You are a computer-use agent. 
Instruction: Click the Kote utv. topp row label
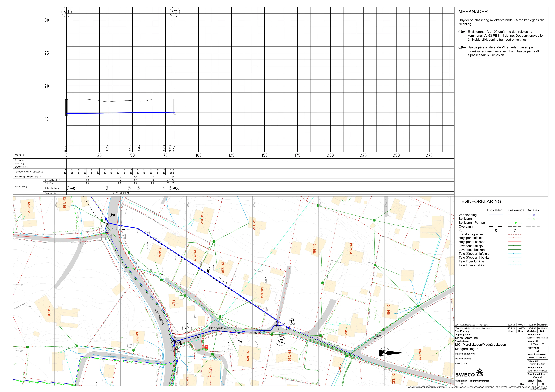[51, 188]
